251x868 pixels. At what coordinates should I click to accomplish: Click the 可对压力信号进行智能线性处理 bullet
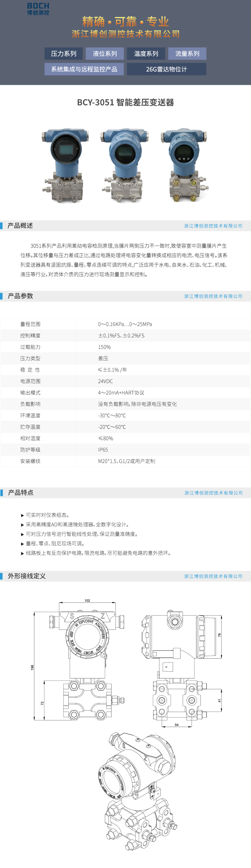pos(80,534)
